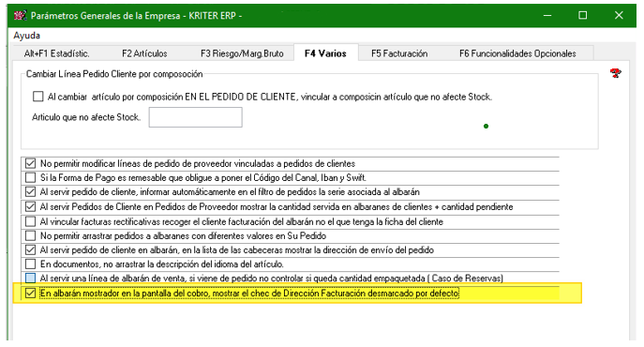Toggle mostrar cantidad servida en albaranes checkbox
This screenshot has height=347, width=644.
coord(30,207)
